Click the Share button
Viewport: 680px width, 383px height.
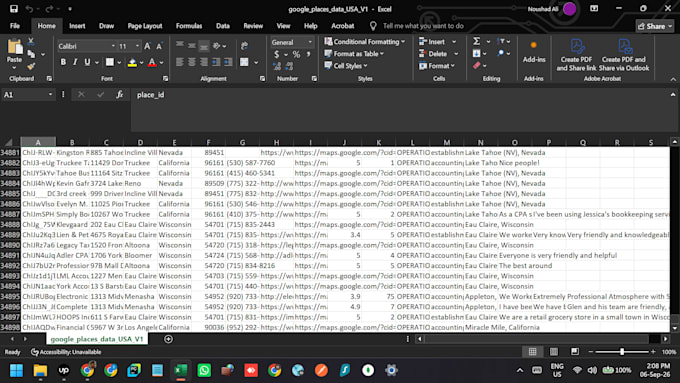tap(654, 26)
